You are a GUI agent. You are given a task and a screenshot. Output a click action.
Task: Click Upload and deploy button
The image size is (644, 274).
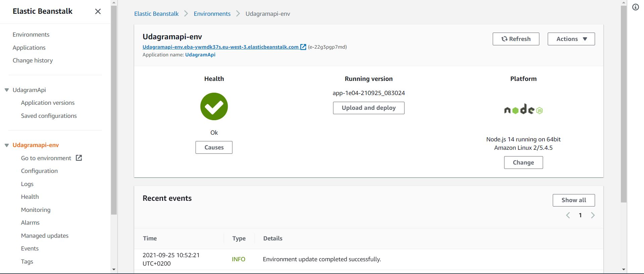[x=369, y=108]
